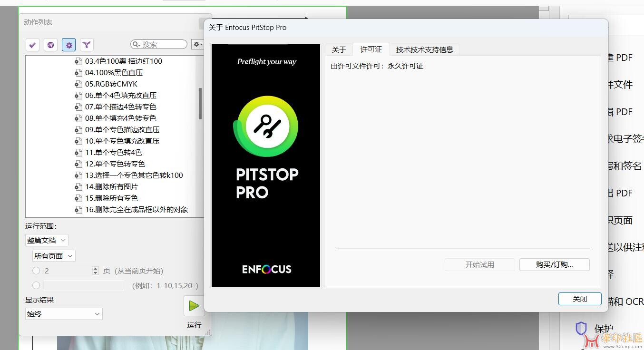644x350 pixels.
Task: Click the magnifier icon in the search box
Action: 137,44
